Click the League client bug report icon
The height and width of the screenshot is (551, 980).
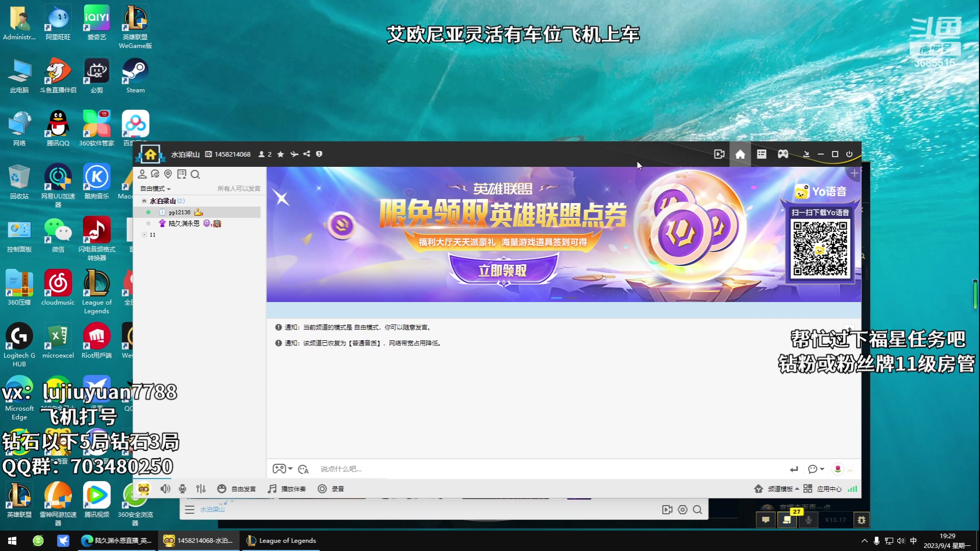(862, 520)
